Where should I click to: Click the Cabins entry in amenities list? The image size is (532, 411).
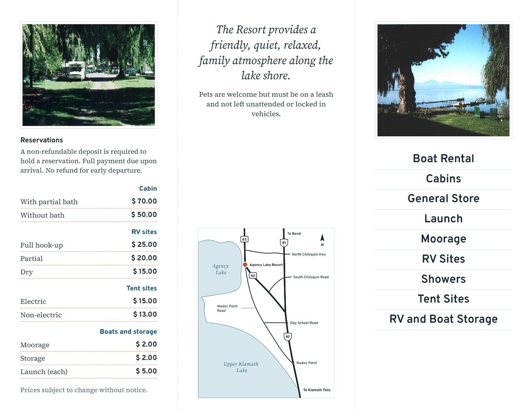[443, 179]
